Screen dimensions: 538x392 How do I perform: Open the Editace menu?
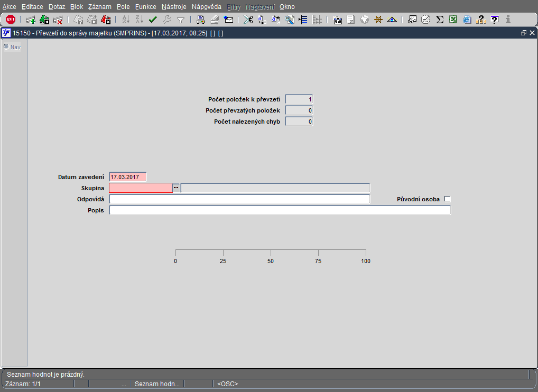pyautogui.click(x=32, y=7)
